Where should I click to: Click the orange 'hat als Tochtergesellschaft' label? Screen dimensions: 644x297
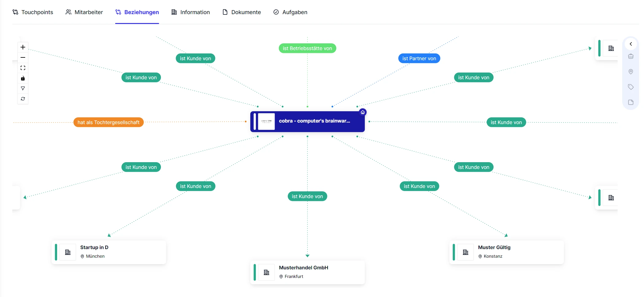pyautogui.click(x=108, y=122)
